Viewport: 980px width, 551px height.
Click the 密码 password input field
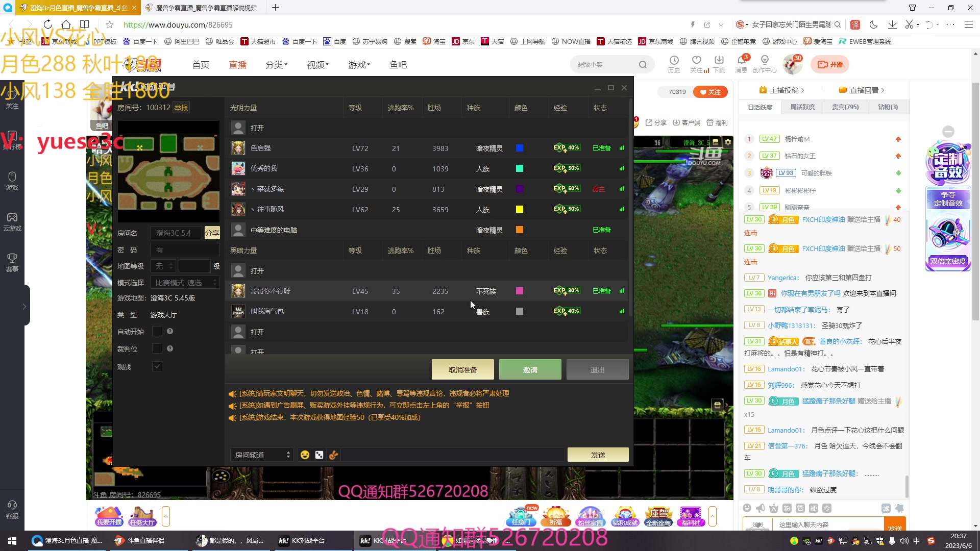pos(185,249)
